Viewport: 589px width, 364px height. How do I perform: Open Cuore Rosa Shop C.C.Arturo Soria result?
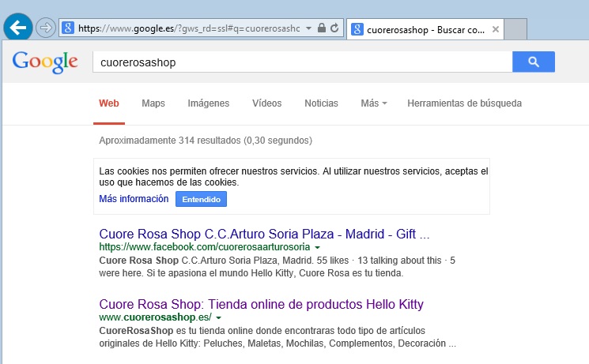[264, 234]
